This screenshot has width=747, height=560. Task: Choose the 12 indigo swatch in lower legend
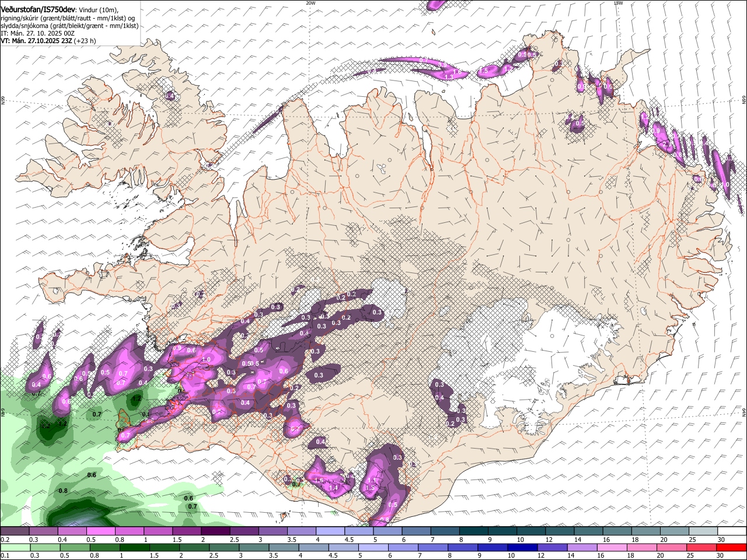pyautogui.click(x=552, y=548)
